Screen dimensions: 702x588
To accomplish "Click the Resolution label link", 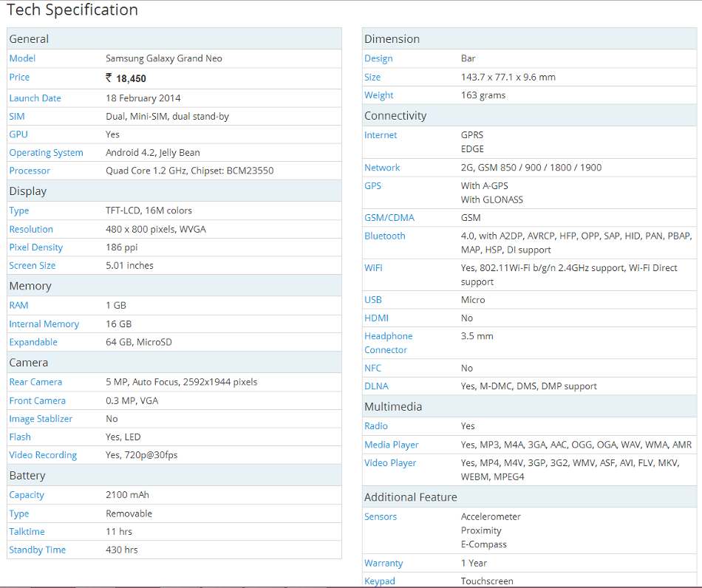I will point(31,229).
